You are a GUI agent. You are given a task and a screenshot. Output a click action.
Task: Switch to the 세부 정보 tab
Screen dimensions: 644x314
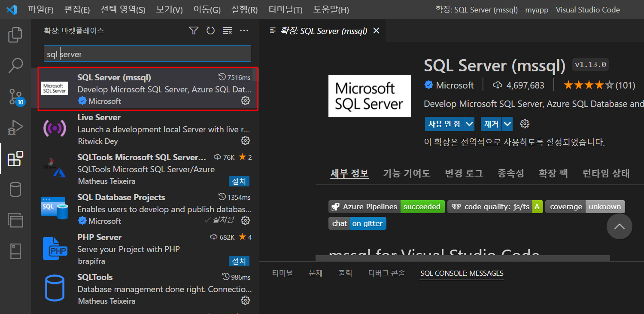click(349, 173)
